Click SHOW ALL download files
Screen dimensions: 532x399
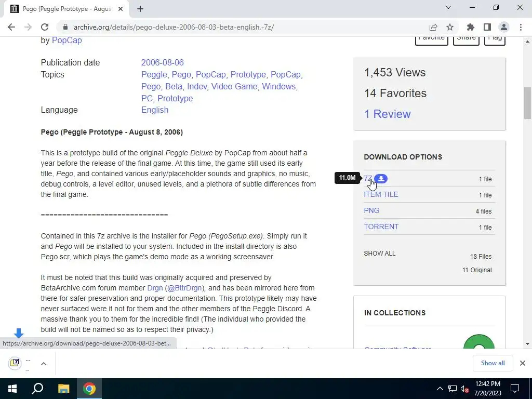point(379,254)
